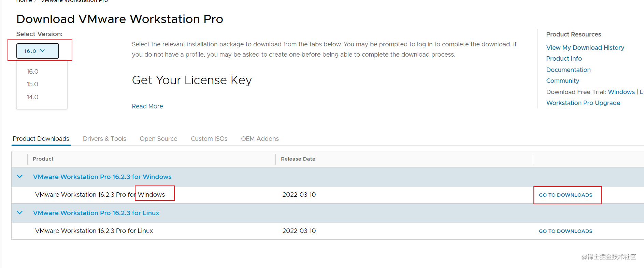Open the Workstation Pro Upgrade link

(583, 103)
